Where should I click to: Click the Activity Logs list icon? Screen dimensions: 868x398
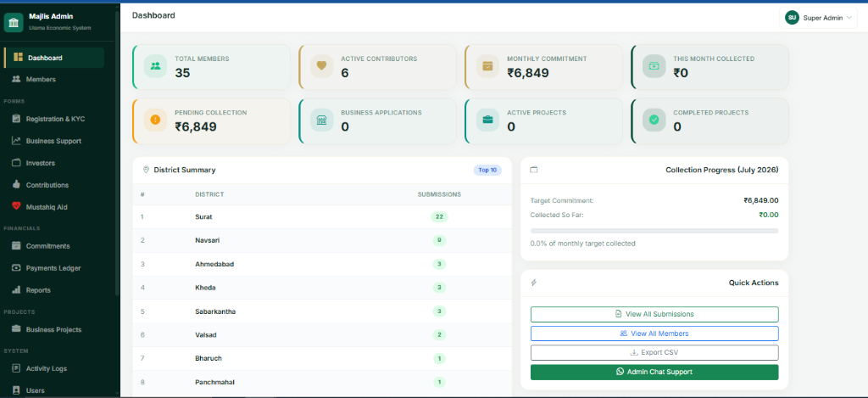click(x=16, y=368)
